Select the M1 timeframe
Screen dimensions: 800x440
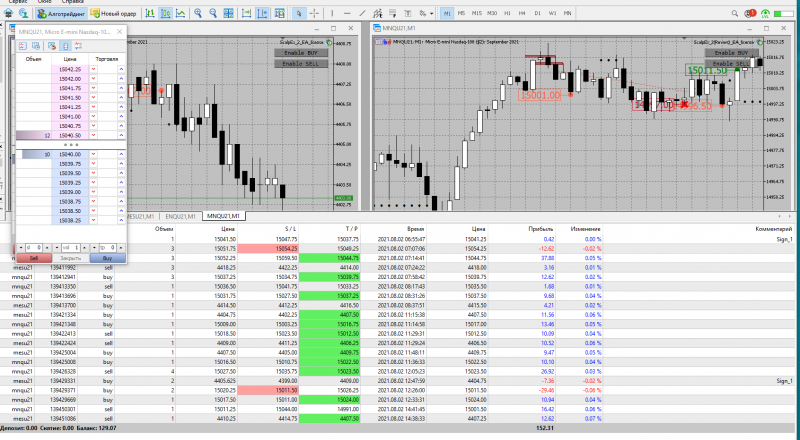point(447,13)
